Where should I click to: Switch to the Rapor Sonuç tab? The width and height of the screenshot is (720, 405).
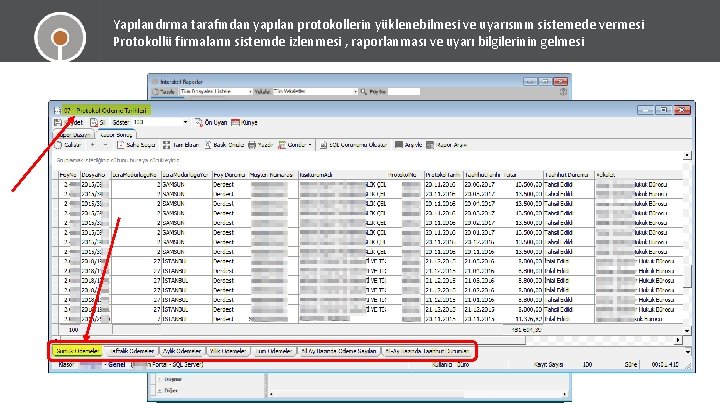pyautogui.click(x=116, y=135)
